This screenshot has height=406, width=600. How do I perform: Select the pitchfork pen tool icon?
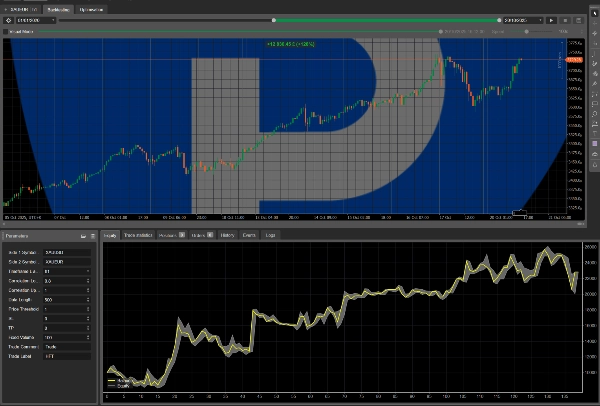coord(595,83)
